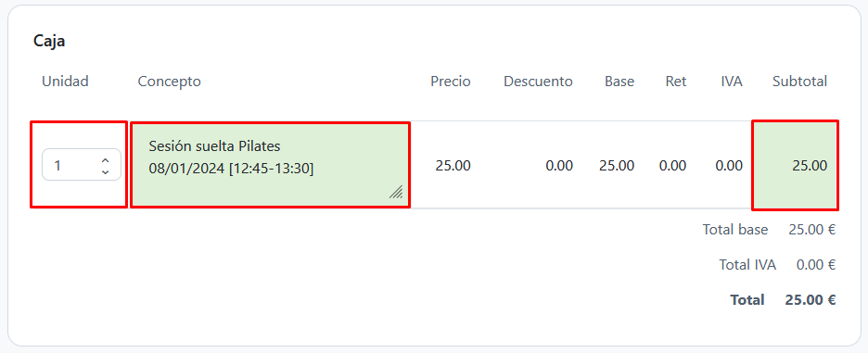868x353 pixels.
Task: Click the Caja section heading
Action: (x=49, y=41)
